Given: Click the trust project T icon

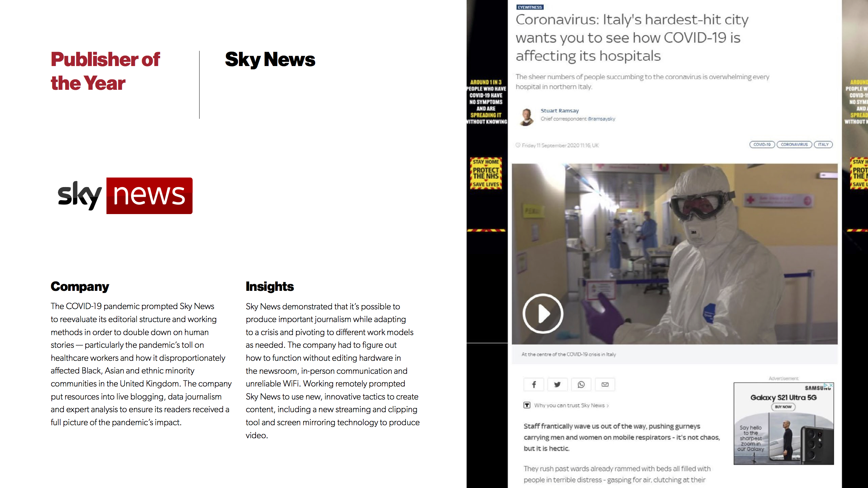Looking at the screenshot, I should coord(527,405).
